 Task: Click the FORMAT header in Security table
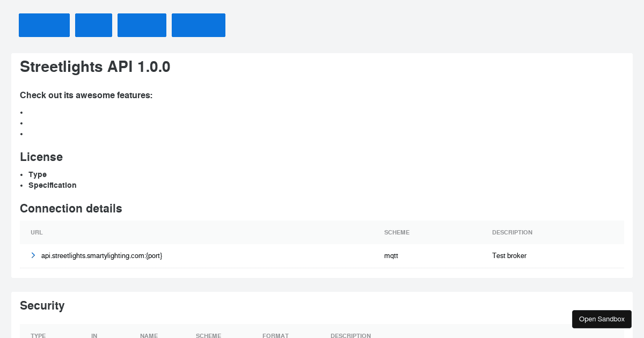coord(275,336)
